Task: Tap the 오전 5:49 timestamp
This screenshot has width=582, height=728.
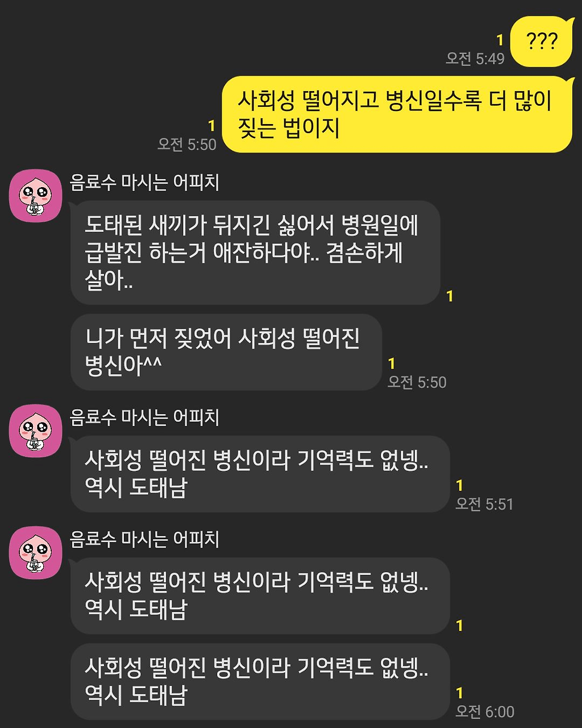Action: point(475,59)
